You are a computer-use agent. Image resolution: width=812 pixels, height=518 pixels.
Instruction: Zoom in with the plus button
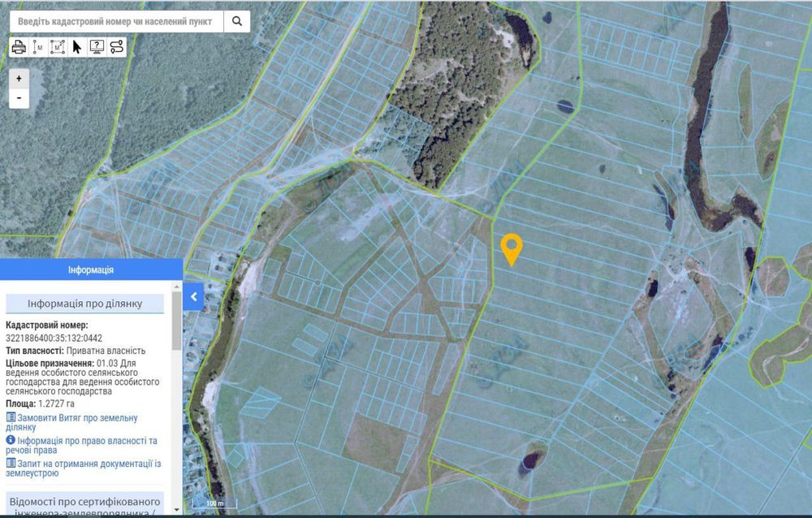19,79
